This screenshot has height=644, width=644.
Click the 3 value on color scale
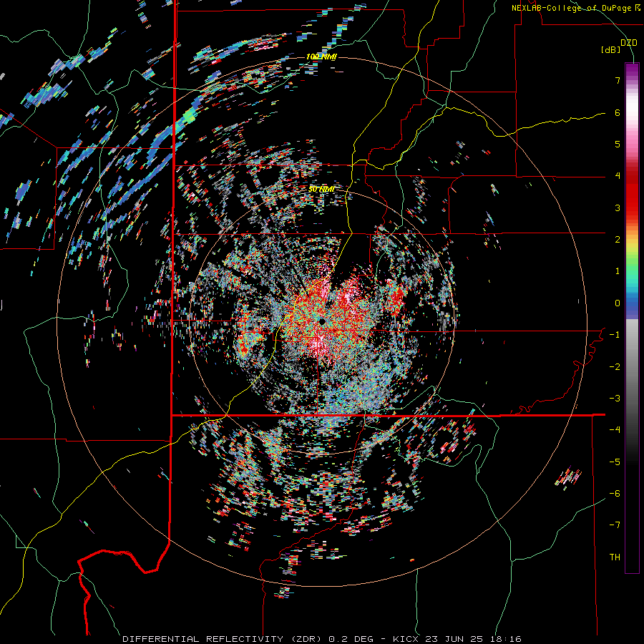[618, 208]
